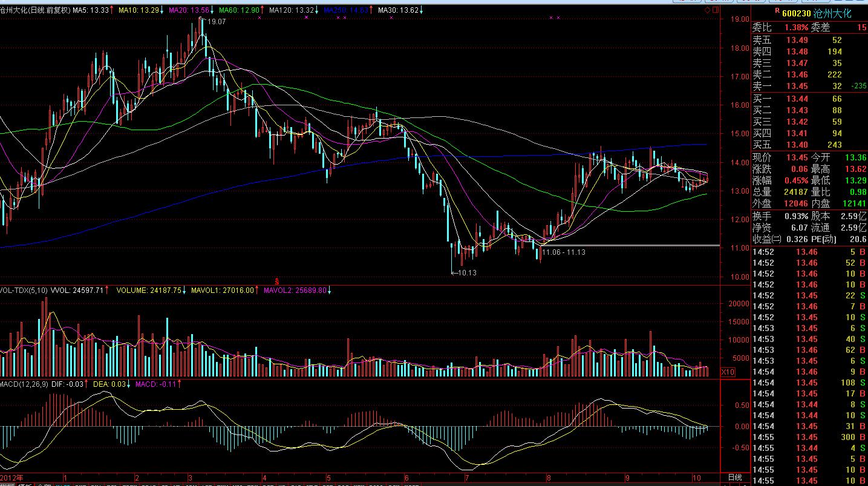868x486 pixels.
Task: Click the square window icon beside the diamond
Action: click(x=716, y=10)
